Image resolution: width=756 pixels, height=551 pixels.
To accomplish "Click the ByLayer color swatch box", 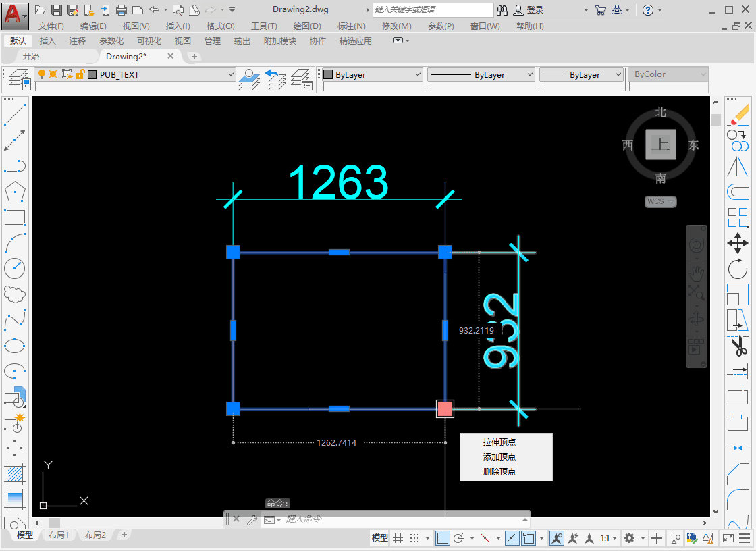I will coord(328,74).
